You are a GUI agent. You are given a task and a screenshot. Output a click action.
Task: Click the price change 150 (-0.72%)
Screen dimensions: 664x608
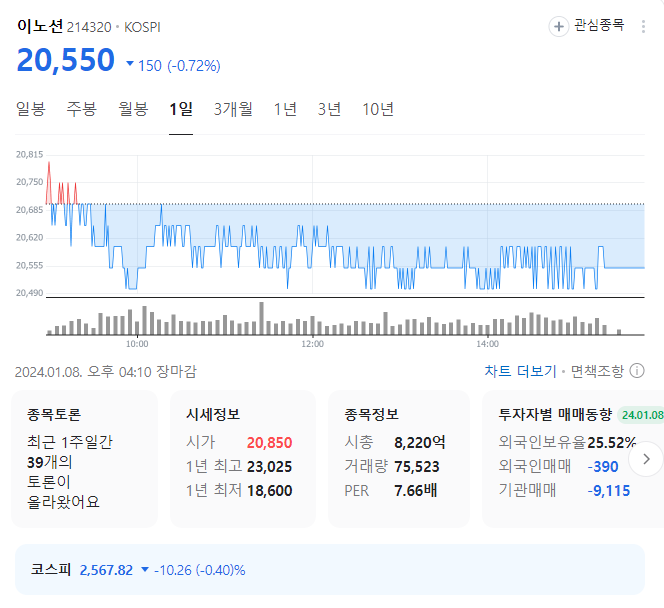[174, 66]
